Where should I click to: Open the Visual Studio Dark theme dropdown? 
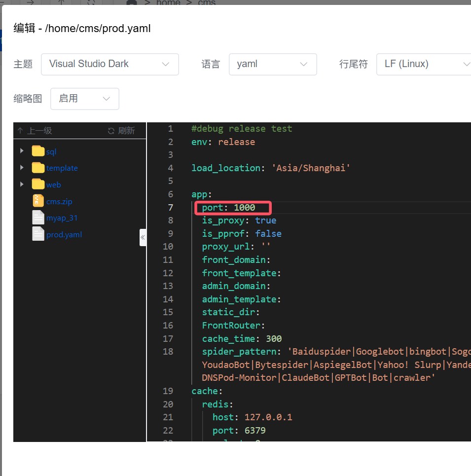[109, 64]
